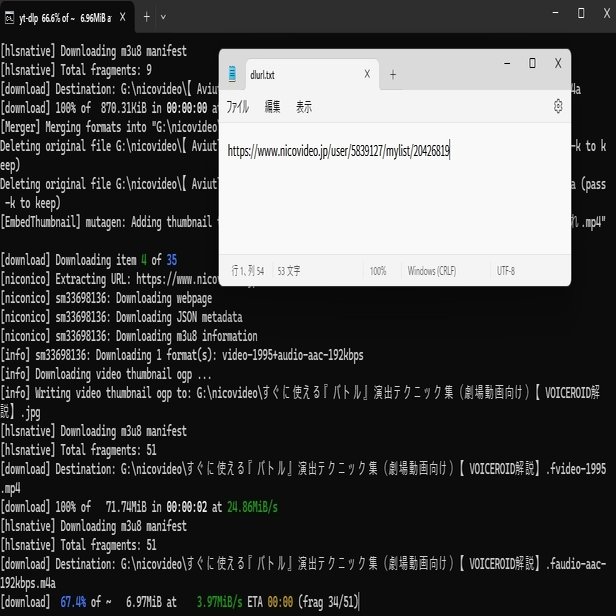Open Notepad settings gear icon
The width and height of the screenshot is (616, 616).
pyautogui.click(x=558, y=106)
